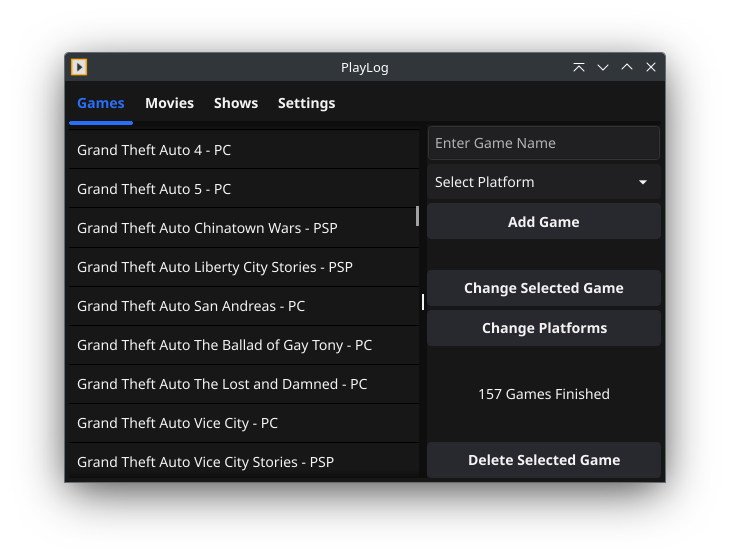
Task: Open the Select Platform dropdown
Action: pos(544,182)
